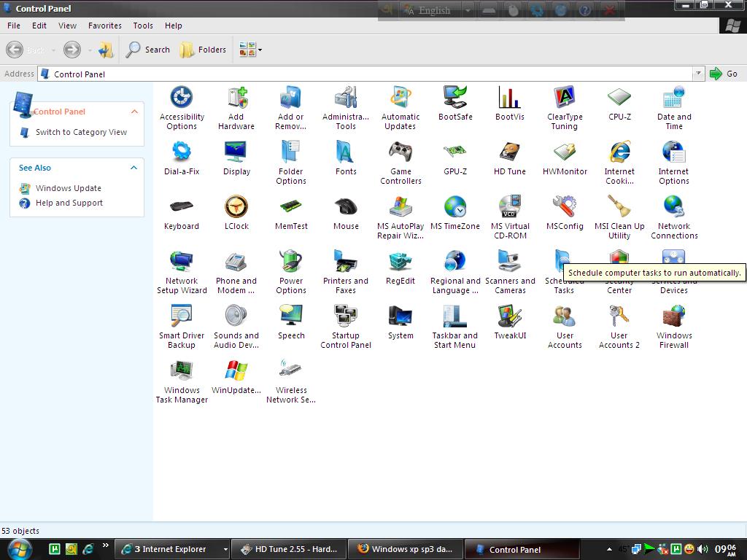Open Automatic Updates icon
Viewport: 747px width, 560px height.
pos(400,98)
